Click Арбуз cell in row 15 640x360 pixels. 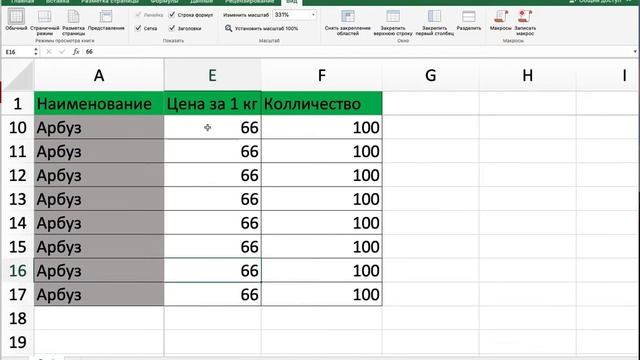[99, 247]
